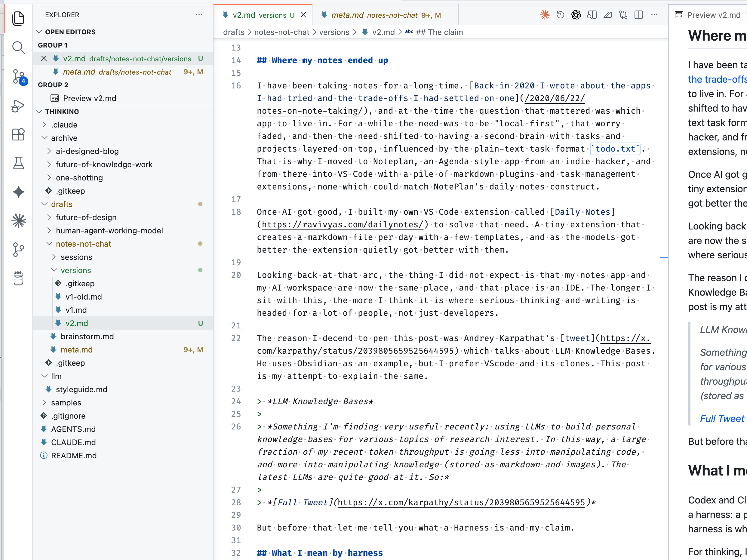Open Explorer views and more actions ellipsis

coord(199,15)
